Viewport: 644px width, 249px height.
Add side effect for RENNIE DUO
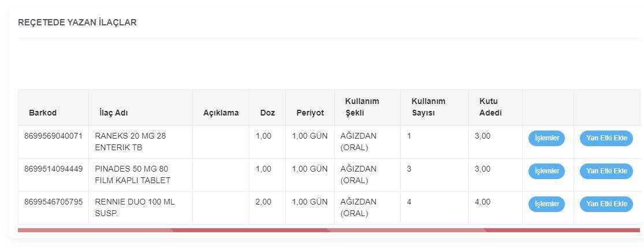coord(606,204)
